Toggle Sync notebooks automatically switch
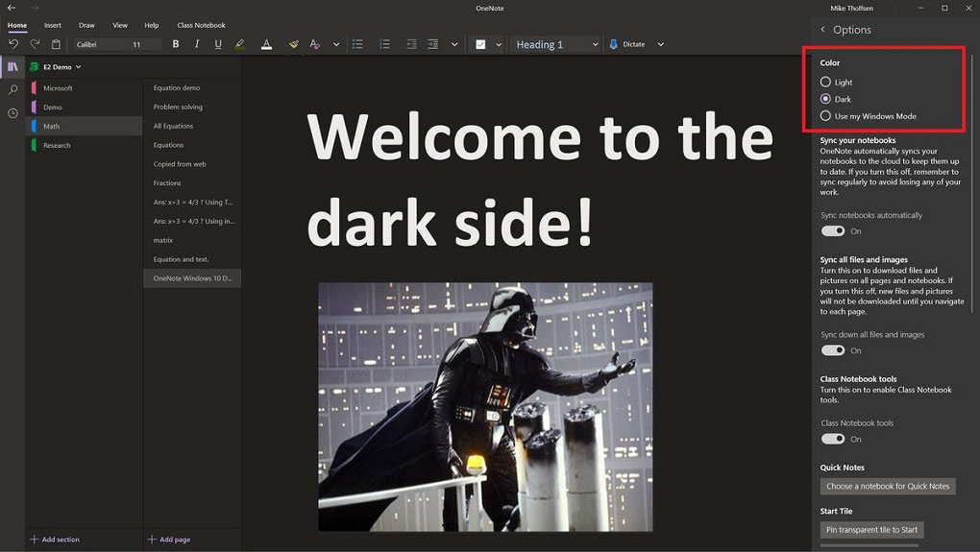Viewport: 980px width, 552px height. tap(832, 231)
